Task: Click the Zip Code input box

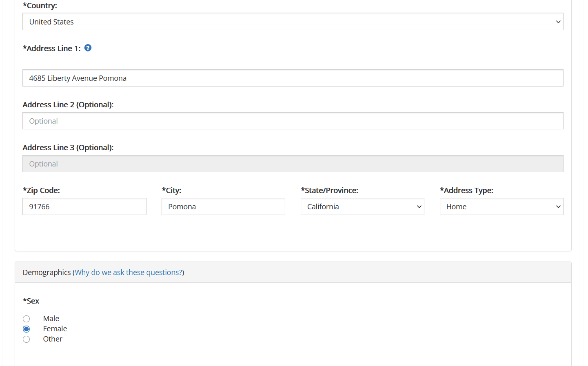Action: click(x=84, y=206)
